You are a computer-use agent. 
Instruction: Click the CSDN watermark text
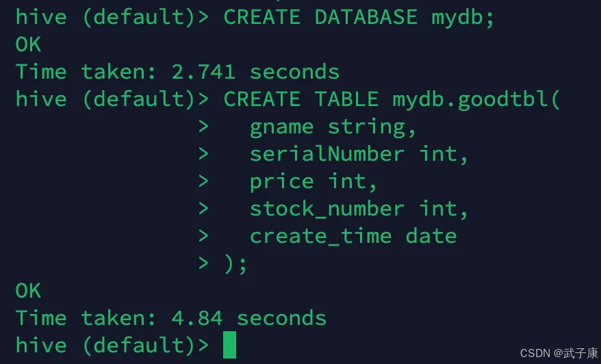pos(559,353)
